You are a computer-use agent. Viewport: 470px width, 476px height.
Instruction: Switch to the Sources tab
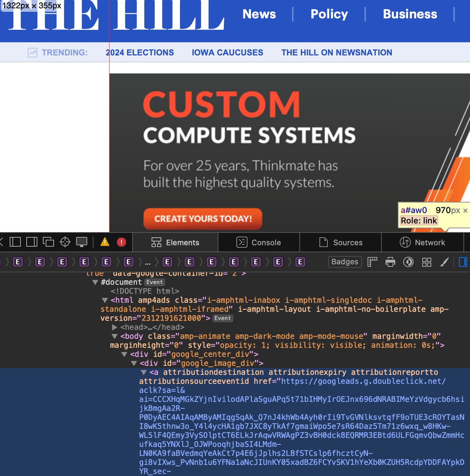pyautogui.click(x=341, y=242)
